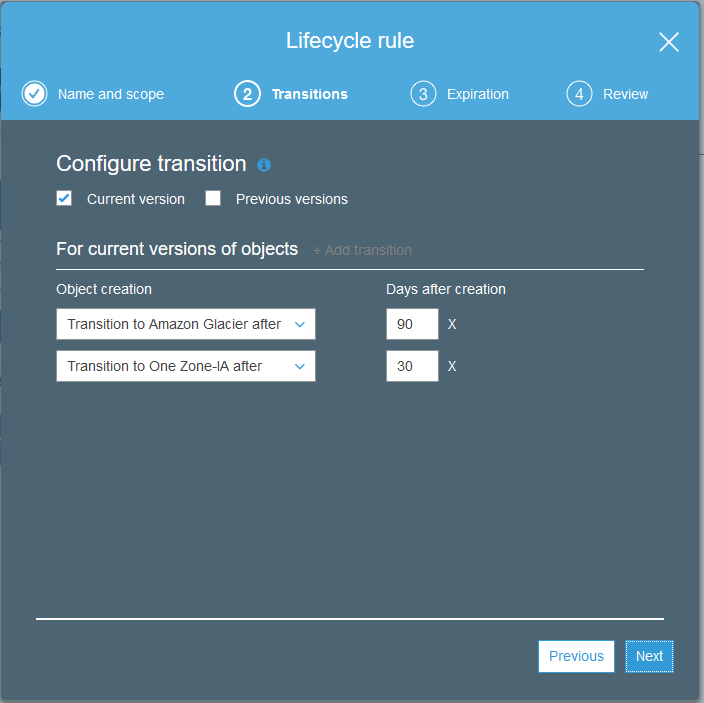
Task: Edit the 30 days input field
Action: [x=412, y=366]
